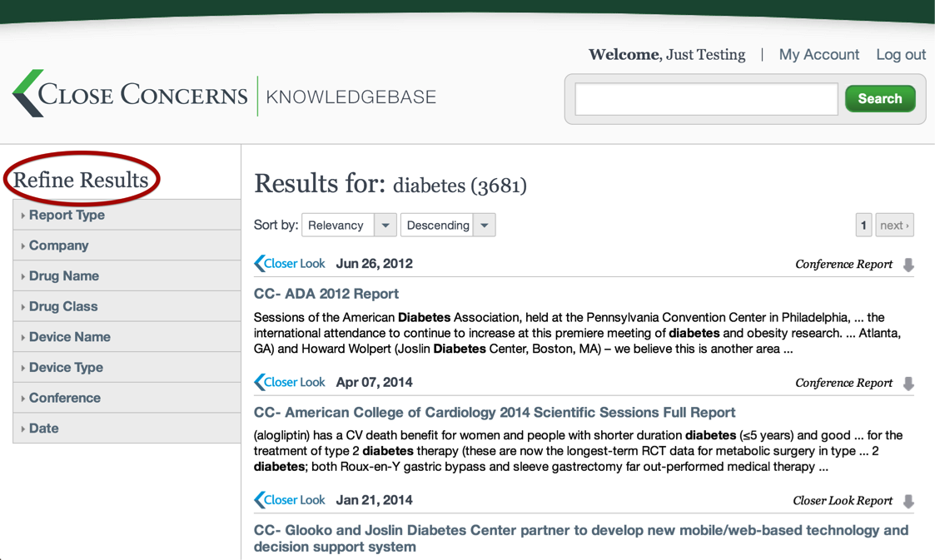
Task: Click the date 'Jun 26, 2012'
Action: tap(375, 263)
